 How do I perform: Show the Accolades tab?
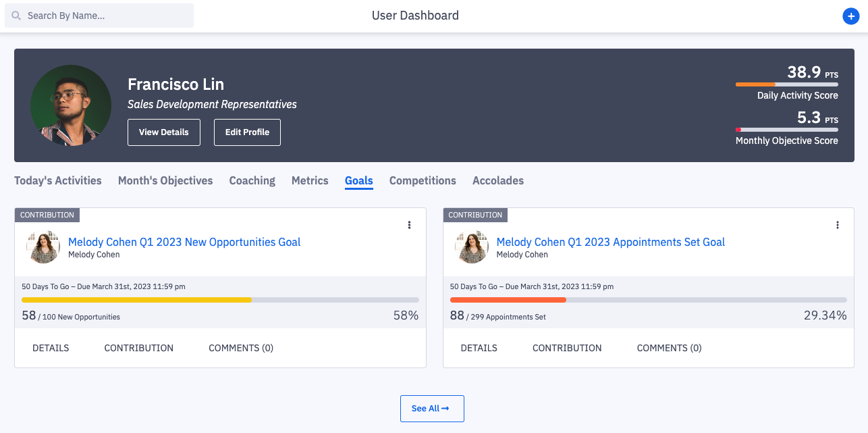pyautogui.click(x=498, y=180)
